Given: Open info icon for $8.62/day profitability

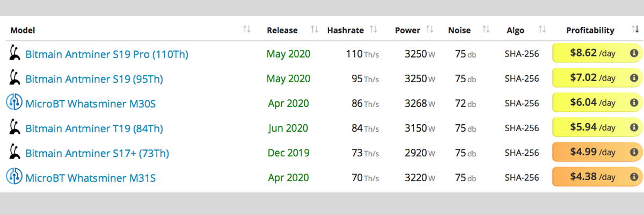Looking at the screenshot, I should pyautogui.click(x=633, y=53).
